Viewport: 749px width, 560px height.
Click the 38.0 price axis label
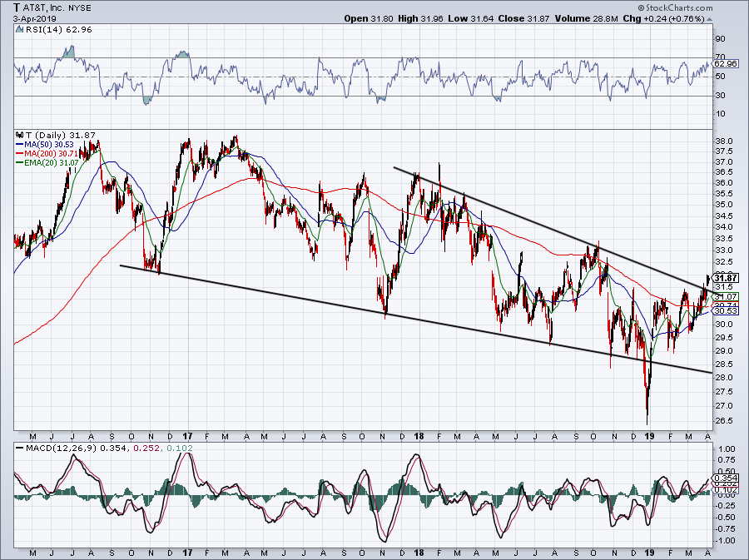[724, 141]
